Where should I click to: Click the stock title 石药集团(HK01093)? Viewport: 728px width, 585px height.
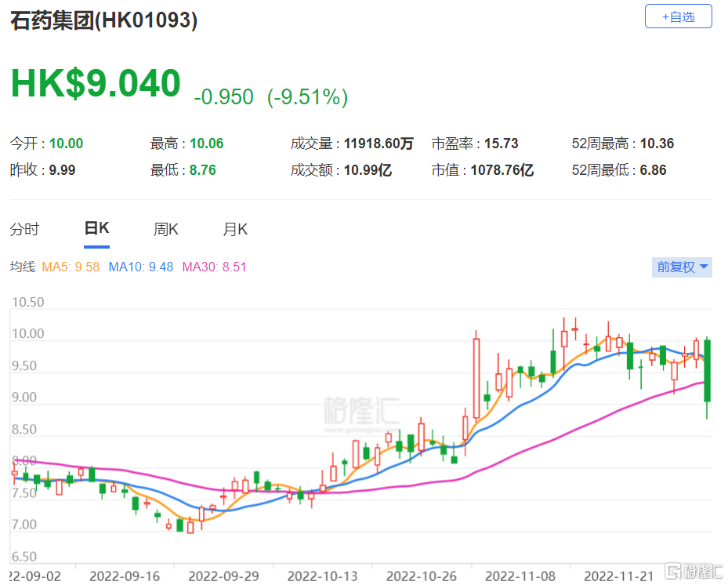coord(104,20)
